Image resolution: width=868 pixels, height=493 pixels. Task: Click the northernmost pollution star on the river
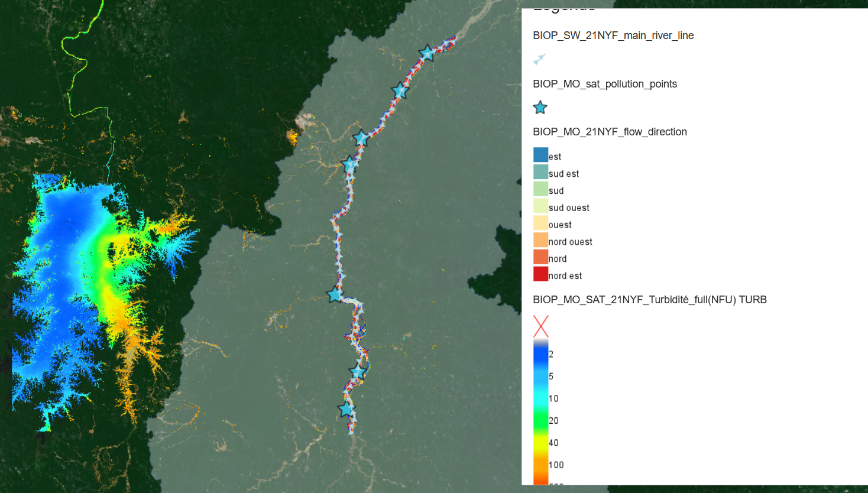pos(427,53)
